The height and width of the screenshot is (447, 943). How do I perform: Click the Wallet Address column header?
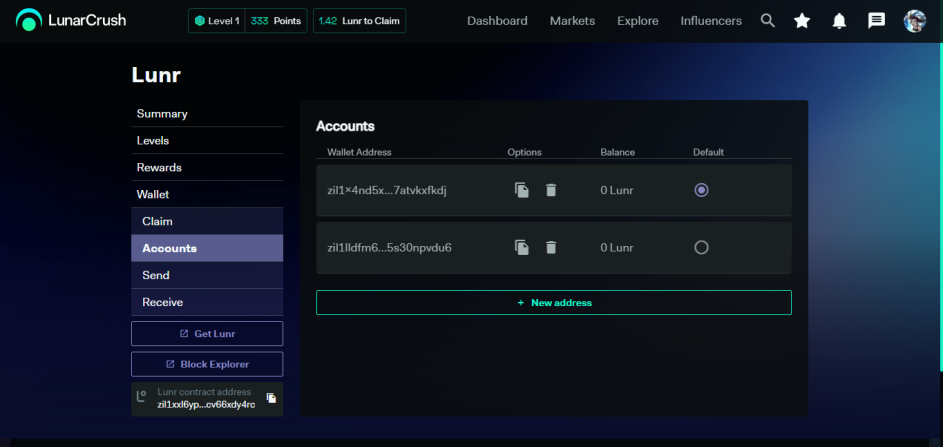[359, 152]
